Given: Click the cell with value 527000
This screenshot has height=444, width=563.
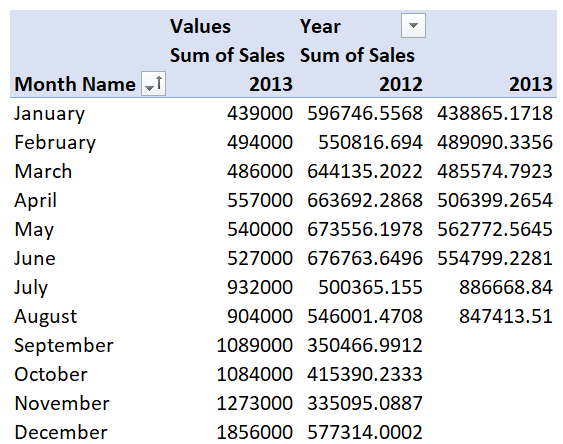Looking at the screenshot, I should tap(260, 259).
